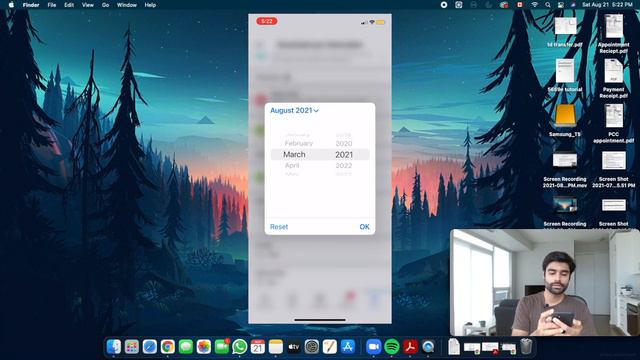
Task: Open the document stack in the Dock
Action: [454, 347]
